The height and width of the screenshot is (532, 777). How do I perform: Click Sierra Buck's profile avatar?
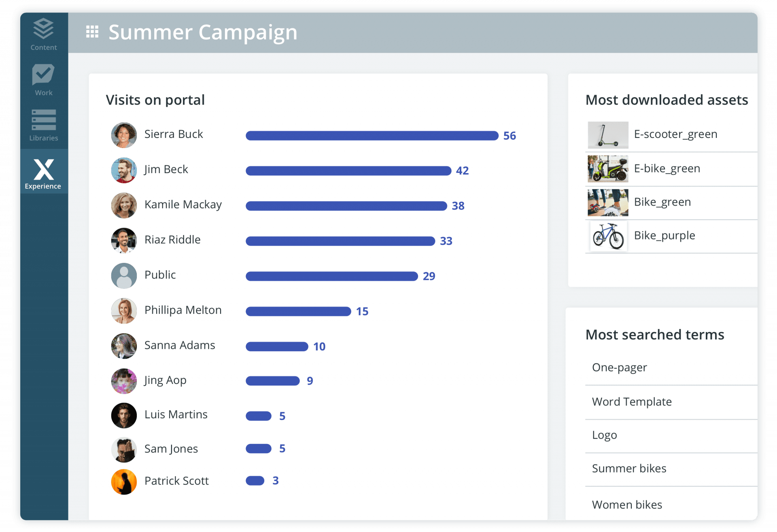[124, 135]
